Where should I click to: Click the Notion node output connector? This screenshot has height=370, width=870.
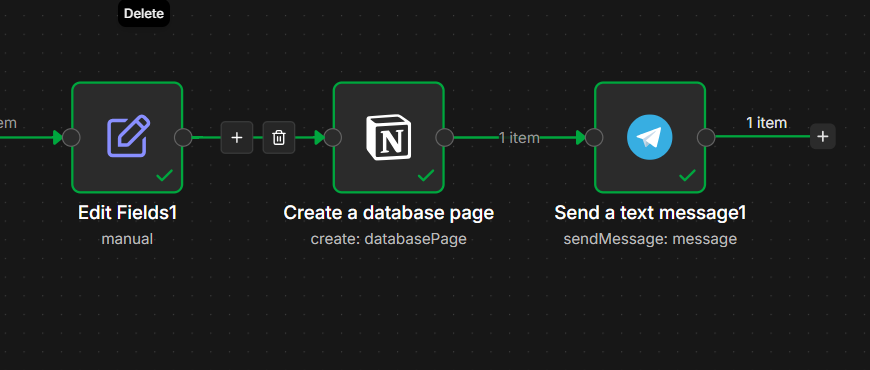click(x=444, y=138)
